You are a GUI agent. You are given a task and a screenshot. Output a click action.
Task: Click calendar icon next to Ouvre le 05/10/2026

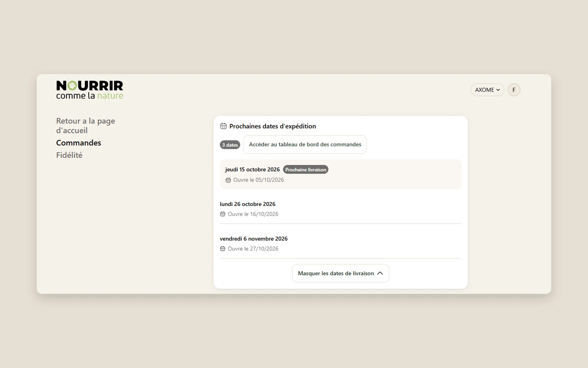tap(228, 180)
